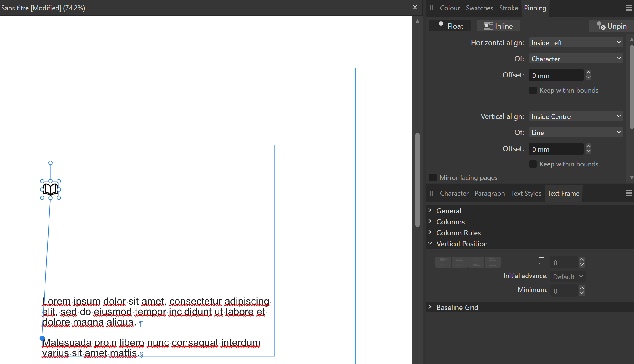The image size is (634, 364).
Task: Increase vertical offset with up stepper
Action: [x=589, y=146]
